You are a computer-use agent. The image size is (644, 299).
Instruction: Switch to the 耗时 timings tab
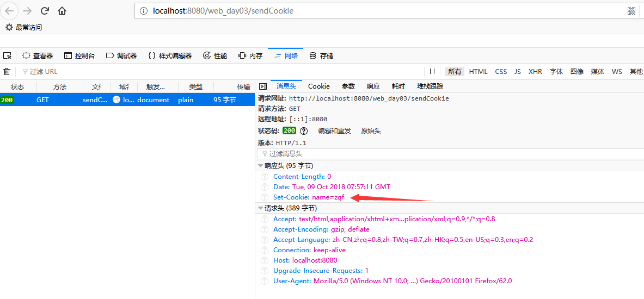point(398,86)
